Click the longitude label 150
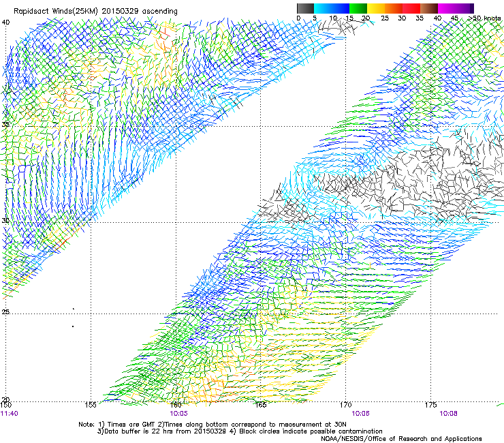 pos(6,405)
